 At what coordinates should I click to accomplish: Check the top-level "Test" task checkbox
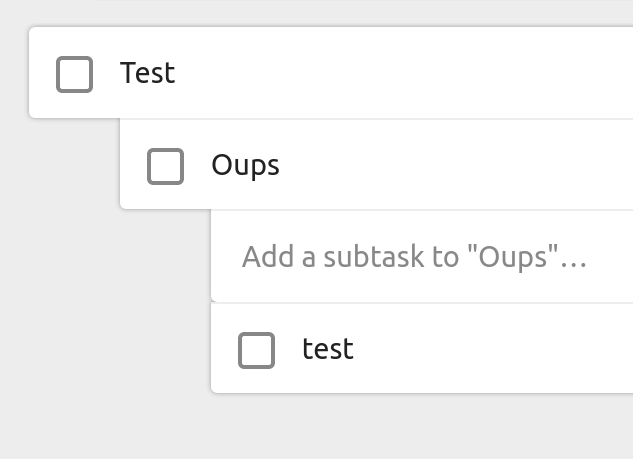point(75,74)
